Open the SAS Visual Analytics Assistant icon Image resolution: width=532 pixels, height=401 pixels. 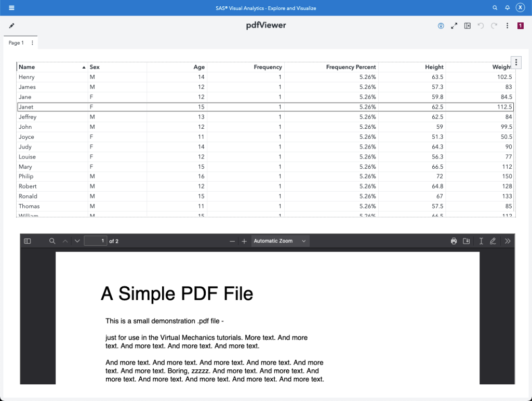click(x=441, y=25)
